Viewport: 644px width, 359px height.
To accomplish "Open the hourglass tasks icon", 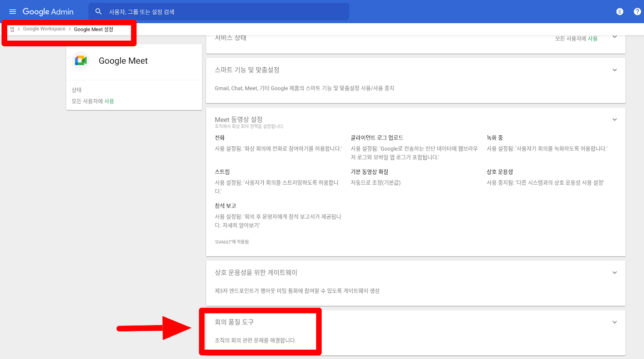I will click(x=620, y=12).
